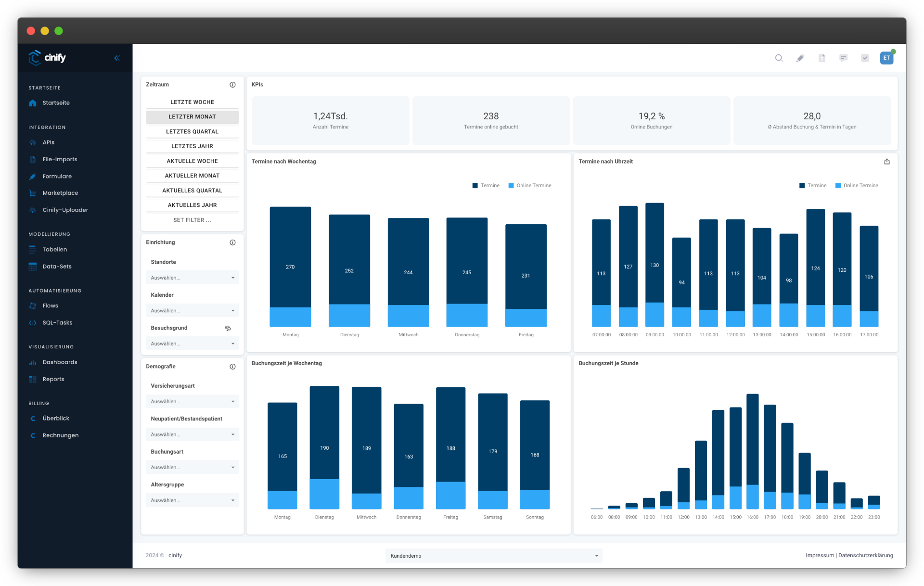This screenshot has width=924, height=586.
Task: Open the Marketplace section
Action: tap(60, 192)
